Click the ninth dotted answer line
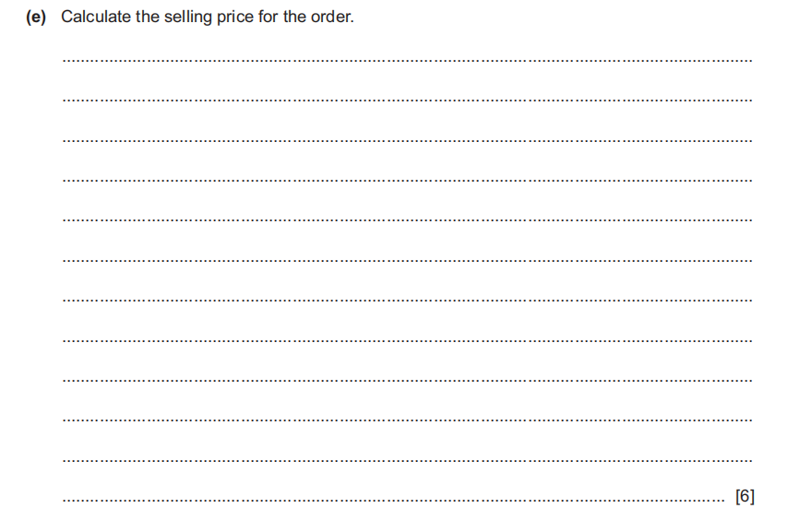Screen dimensions: 788x532 [x=406, y=380]
